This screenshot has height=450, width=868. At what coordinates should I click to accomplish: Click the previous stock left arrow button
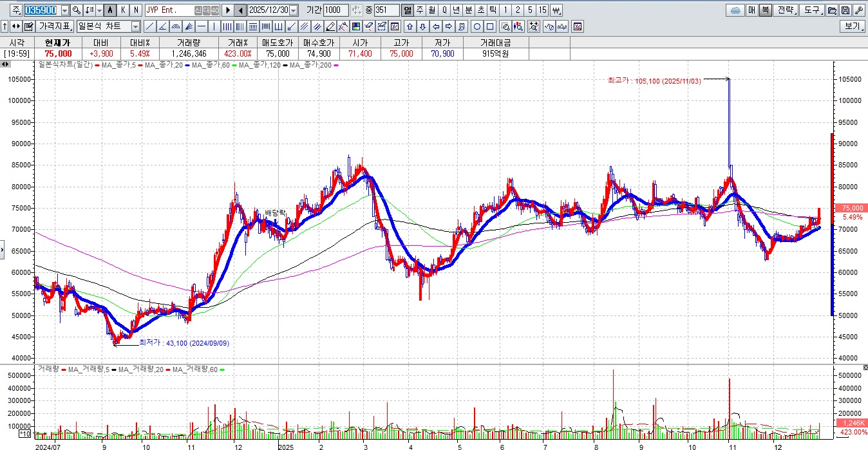pyautogui.click(x=240, y=10)
